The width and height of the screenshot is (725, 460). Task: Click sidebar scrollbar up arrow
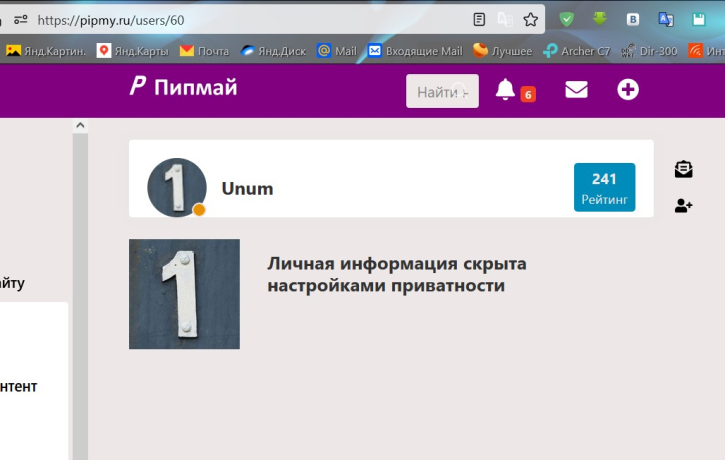coord(80,125)
